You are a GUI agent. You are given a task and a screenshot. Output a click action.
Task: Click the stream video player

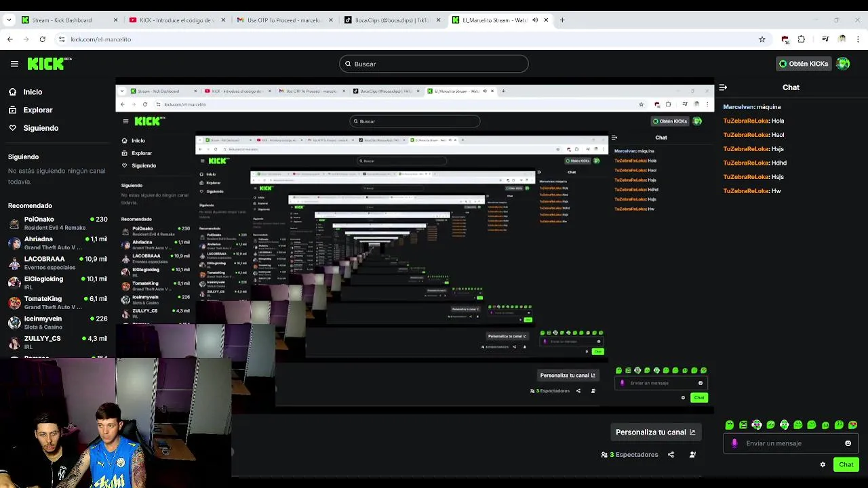pyautogui.click(x=415, y=244)
